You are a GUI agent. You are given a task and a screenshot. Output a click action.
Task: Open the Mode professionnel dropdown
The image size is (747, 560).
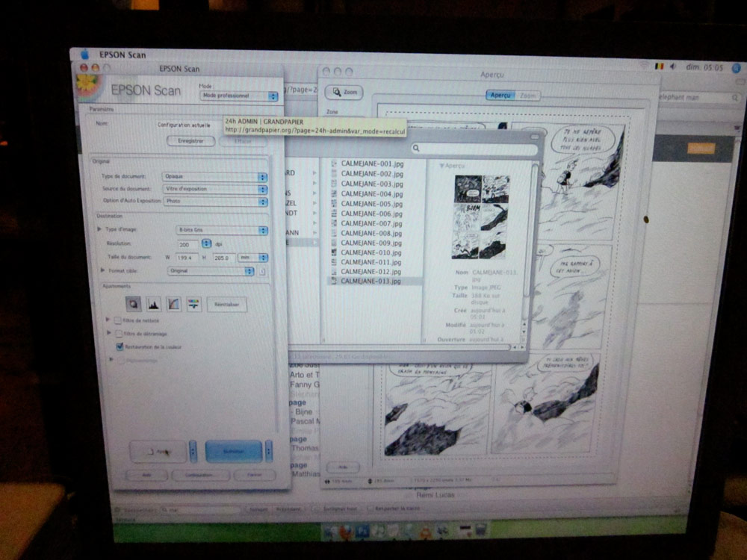238,96
